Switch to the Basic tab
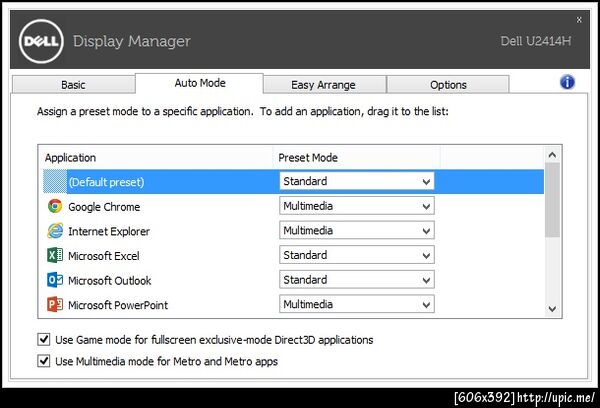The image size is (600, 408). [73, 85]
